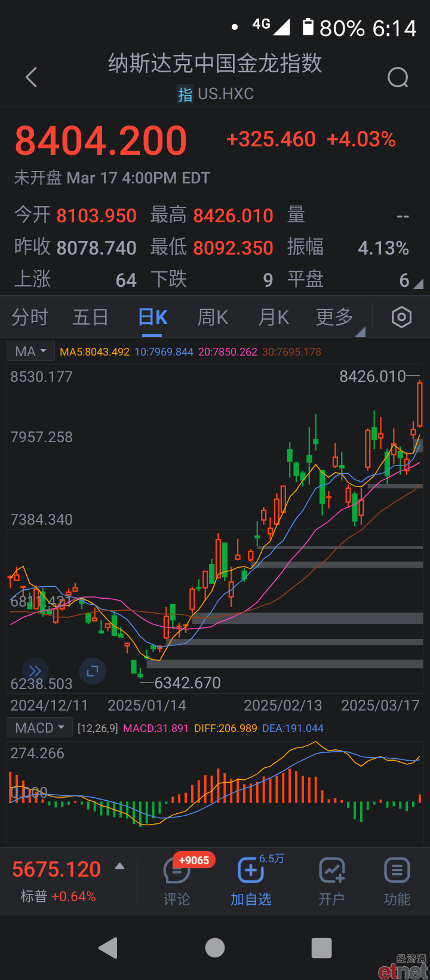The width and height of the screenshot is (430, 980).
Task: Jump to latest candles double-arrow icon
Action: pos(35,671)
